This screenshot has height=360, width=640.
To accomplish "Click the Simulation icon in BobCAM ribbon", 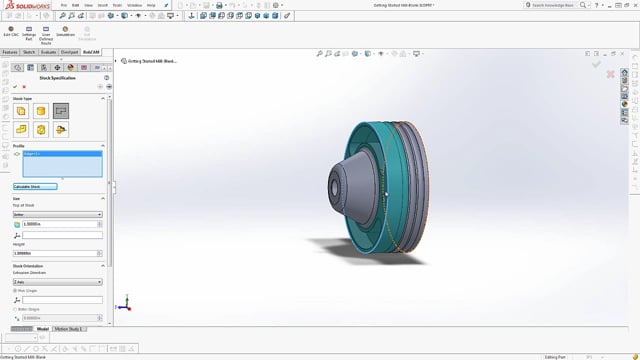I will point(65,31).
